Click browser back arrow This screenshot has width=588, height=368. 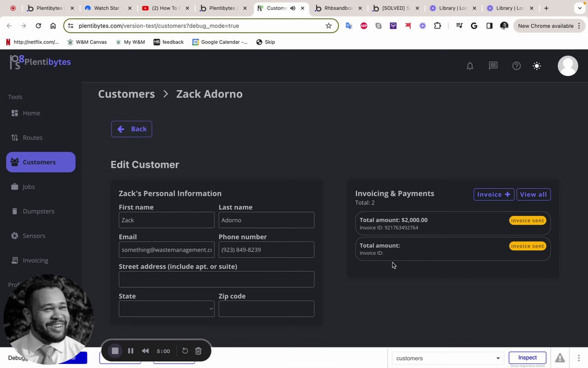tap(9, 26)
